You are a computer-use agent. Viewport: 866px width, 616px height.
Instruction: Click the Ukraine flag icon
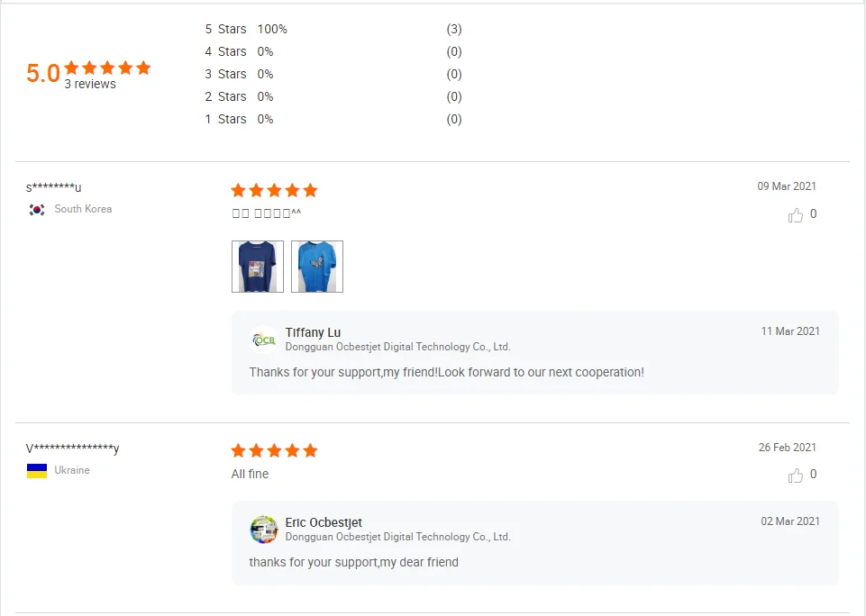[x=37, y=470]
